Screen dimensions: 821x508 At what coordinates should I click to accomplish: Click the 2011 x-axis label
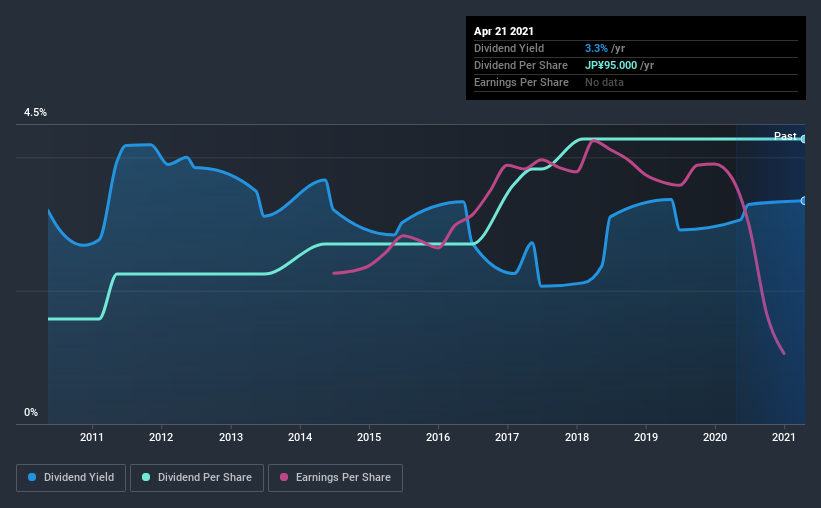coord(92,437)
